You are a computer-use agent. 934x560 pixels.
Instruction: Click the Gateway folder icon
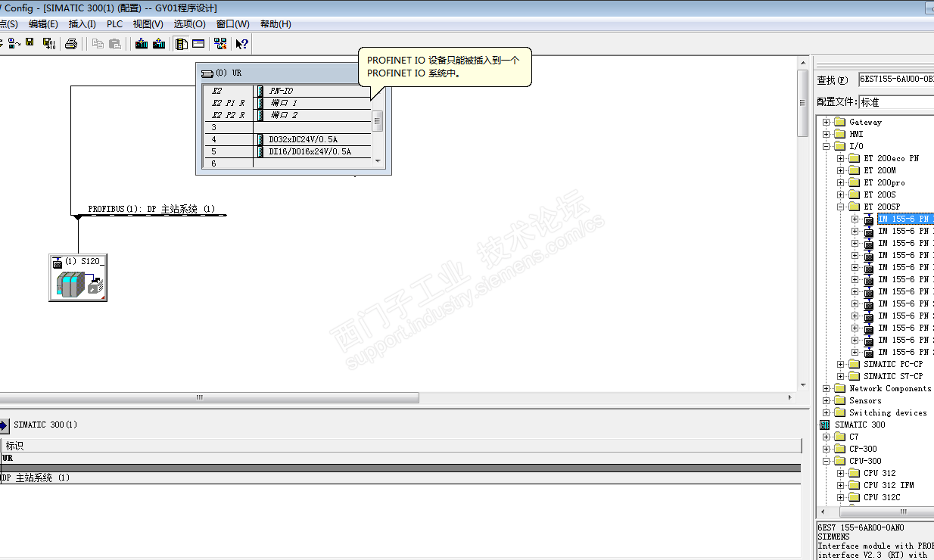tap(839, 122)
